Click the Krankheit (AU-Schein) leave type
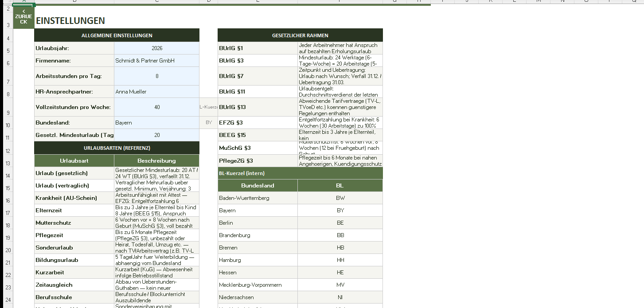 coord(74,198)
